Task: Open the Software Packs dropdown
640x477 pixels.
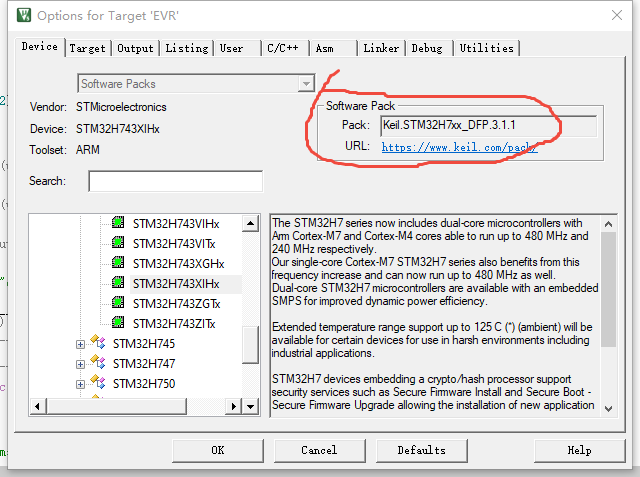Action: point(306,84)
